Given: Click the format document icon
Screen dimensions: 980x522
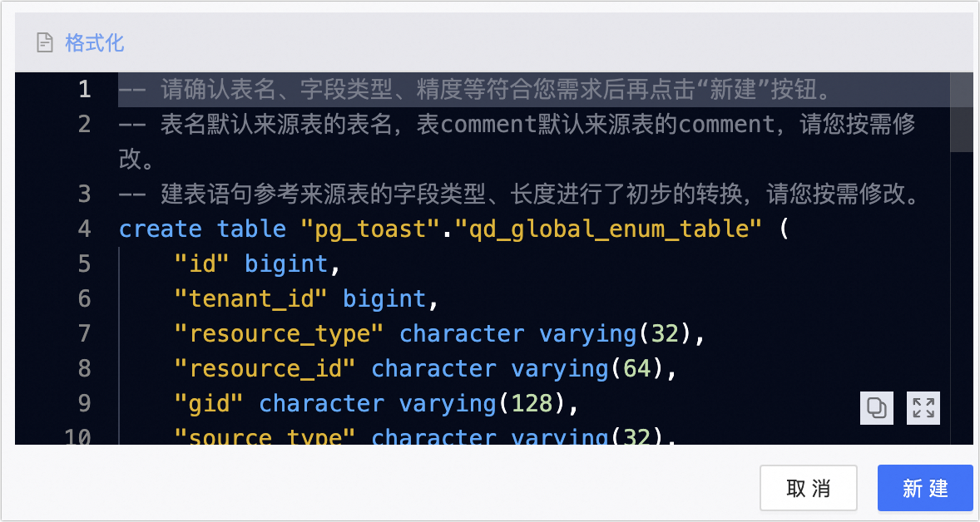Looking at the screenshot, I should click(x=44, y=43).
